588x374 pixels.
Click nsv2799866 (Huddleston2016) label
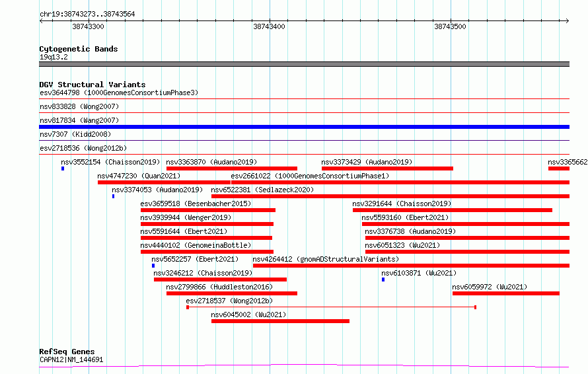pos(219,287)
